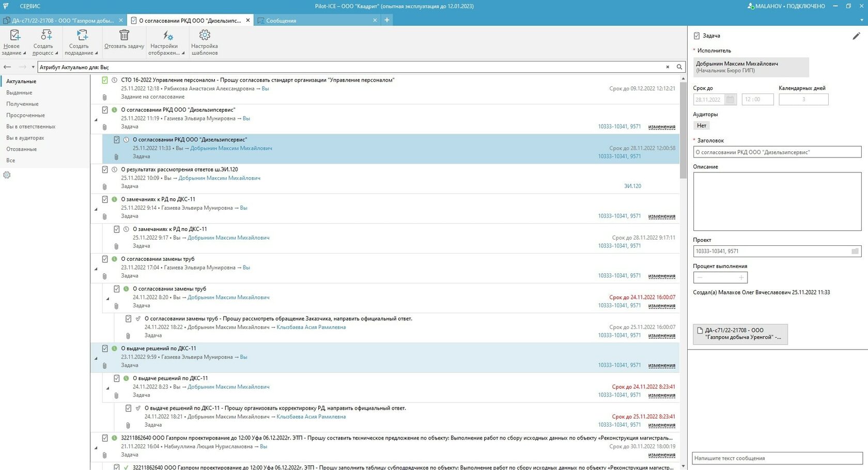Click Pilot-ICE logo icon in title bar
This screenshot has width=868, height=470.
pos(6,6)
